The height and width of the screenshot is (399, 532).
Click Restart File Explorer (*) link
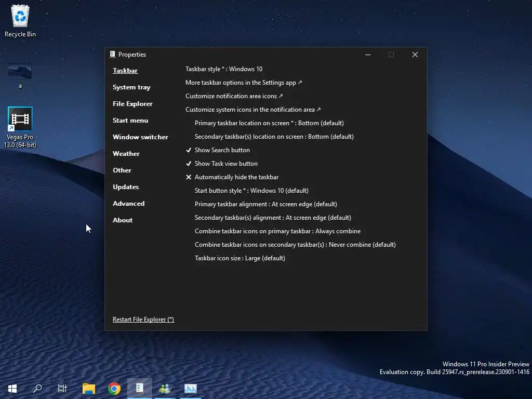143,320
